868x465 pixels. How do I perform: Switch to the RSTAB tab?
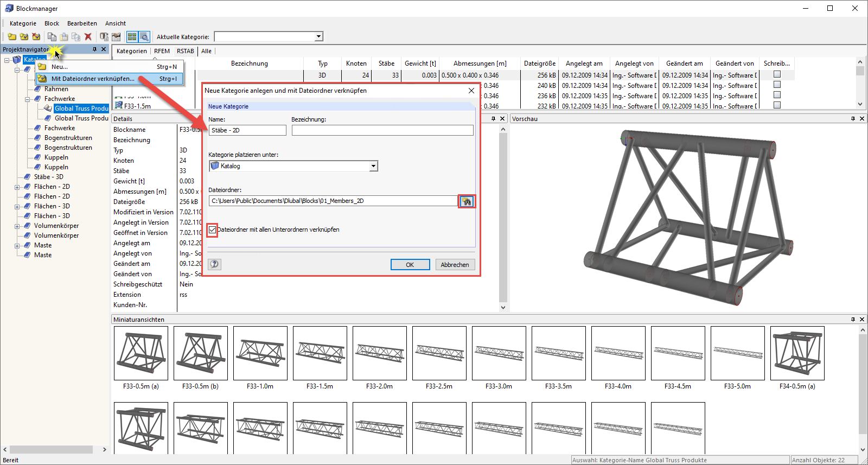pyautogui.click(x=185, y=51)
